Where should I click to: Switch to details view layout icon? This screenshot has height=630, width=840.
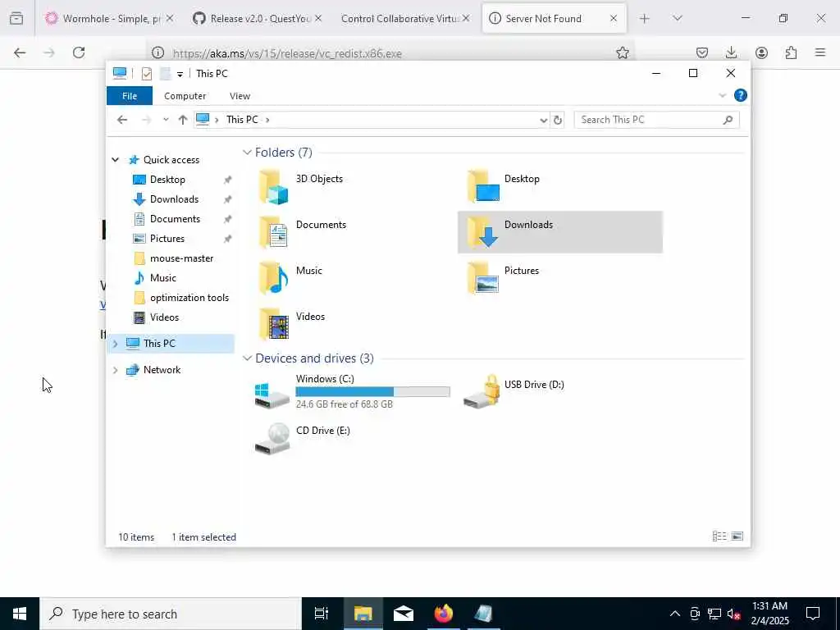click(x=719, y=536)
